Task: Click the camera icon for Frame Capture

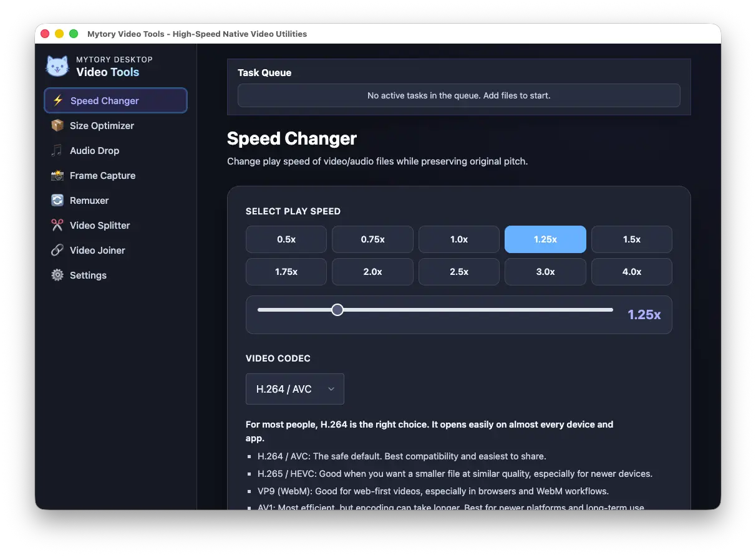Action: coord(57,175)
